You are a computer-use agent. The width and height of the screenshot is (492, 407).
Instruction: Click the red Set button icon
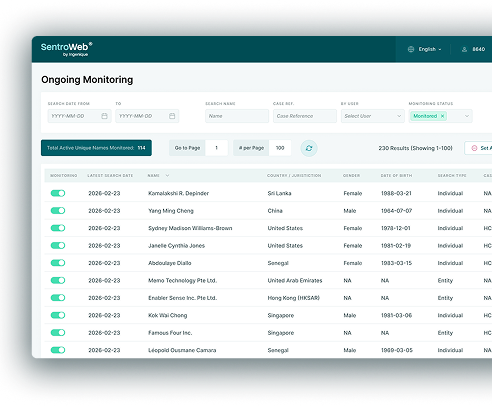[474, 148]
